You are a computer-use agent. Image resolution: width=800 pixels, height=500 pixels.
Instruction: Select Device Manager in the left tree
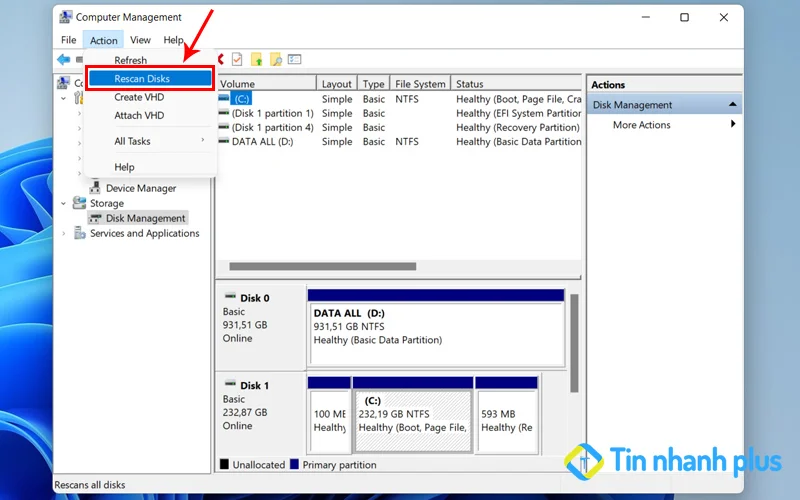pos(140,188)
